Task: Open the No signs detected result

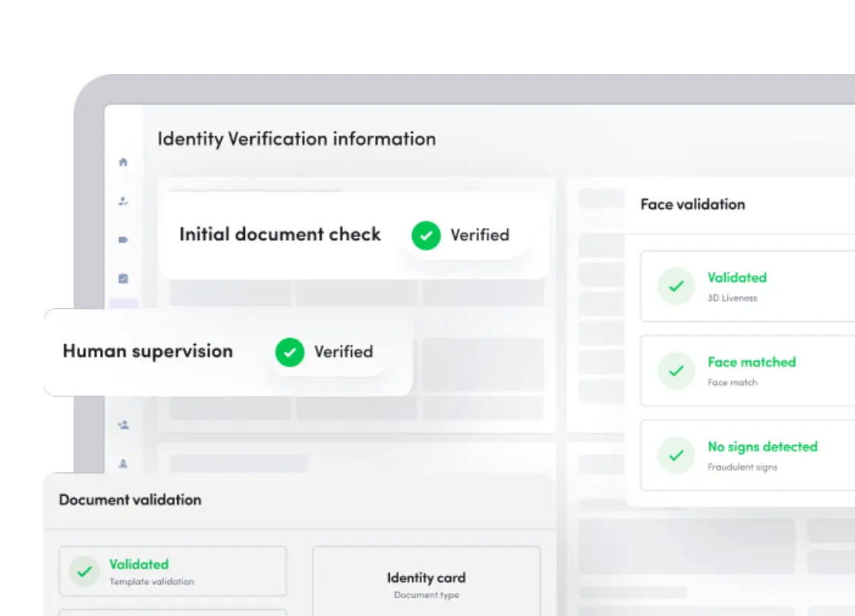Action: click(x=762, y=447)
